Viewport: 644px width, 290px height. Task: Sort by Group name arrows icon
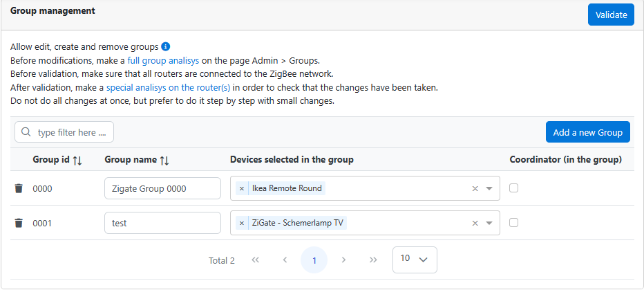(x=164, y=161)
